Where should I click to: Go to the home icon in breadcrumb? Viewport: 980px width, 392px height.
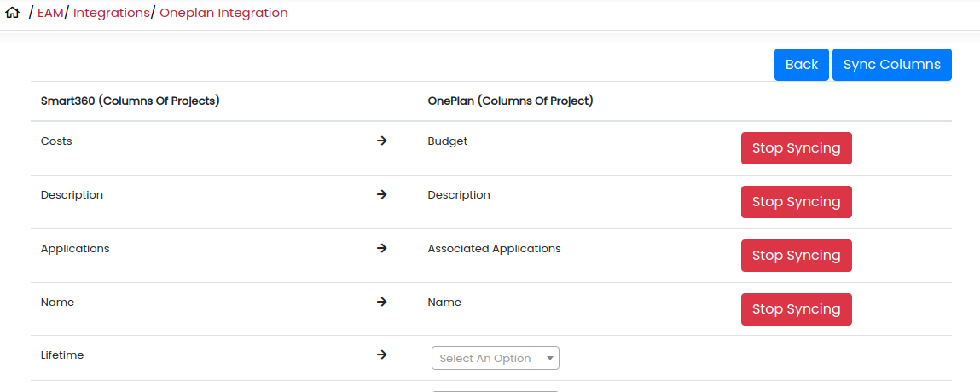(x=13, y=13)
